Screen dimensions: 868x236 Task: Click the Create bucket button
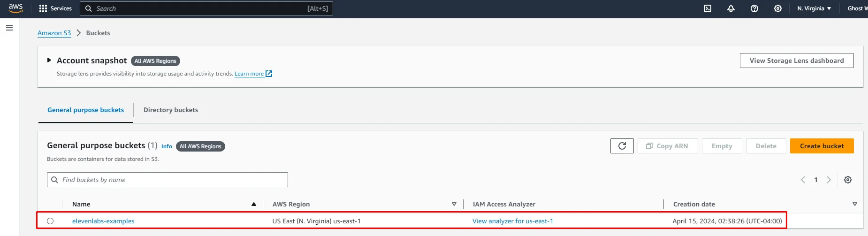822,146
